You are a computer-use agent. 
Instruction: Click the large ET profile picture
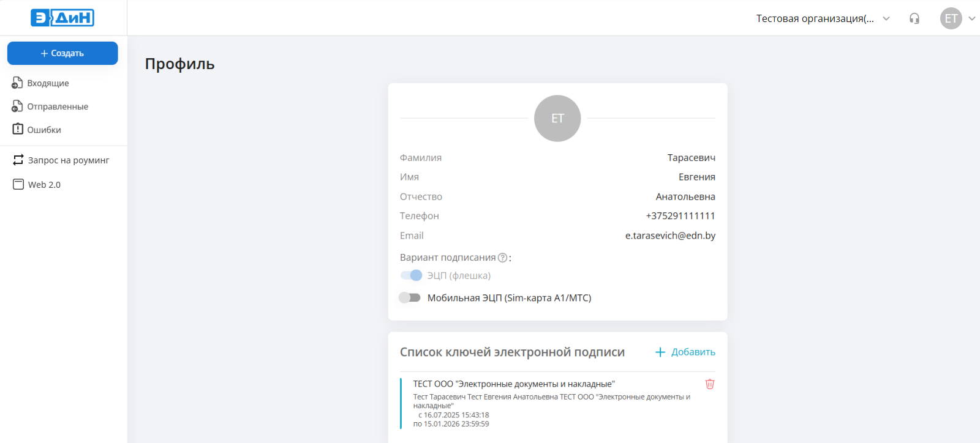pos(557,118)
